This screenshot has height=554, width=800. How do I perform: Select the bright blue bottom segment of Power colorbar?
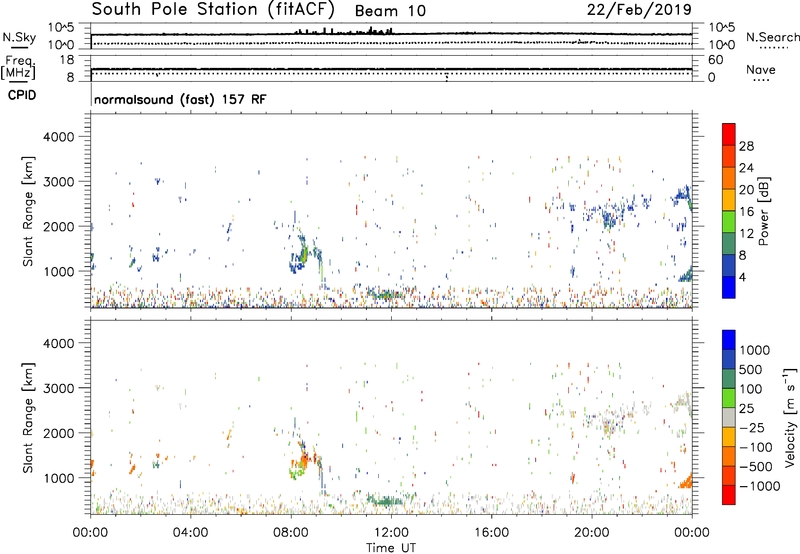coord(729,287)
